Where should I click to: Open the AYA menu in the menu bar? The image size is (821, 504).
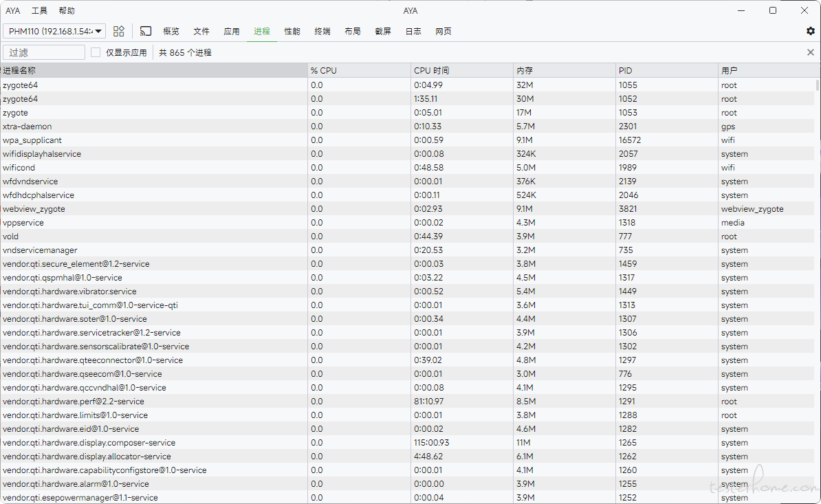pos(13,10)
